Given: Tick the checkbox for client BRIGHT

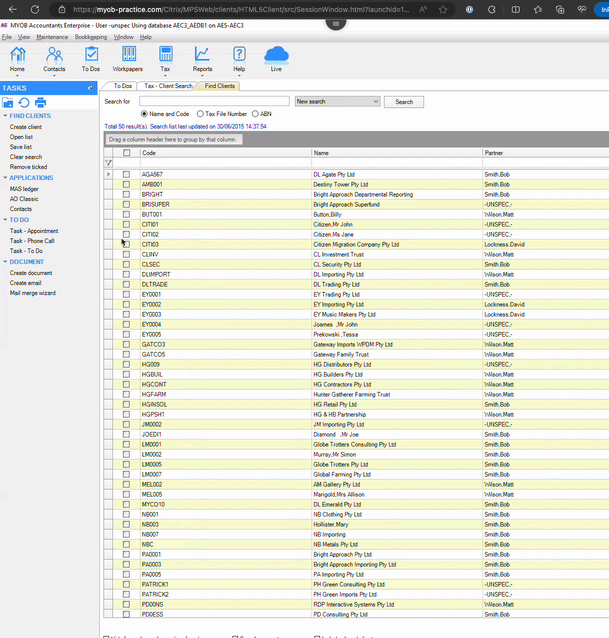Looking at the screenshot, I should [126, 195].
